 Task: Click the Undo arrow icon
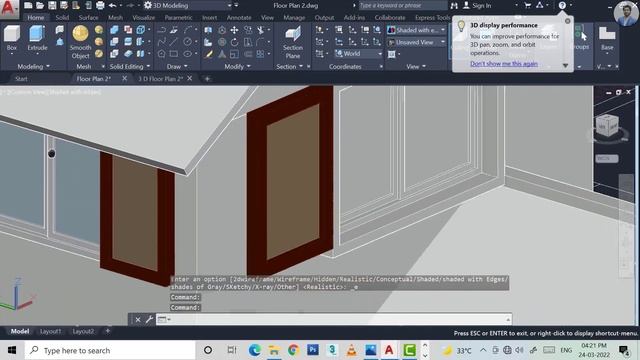[x=112, y=5]
